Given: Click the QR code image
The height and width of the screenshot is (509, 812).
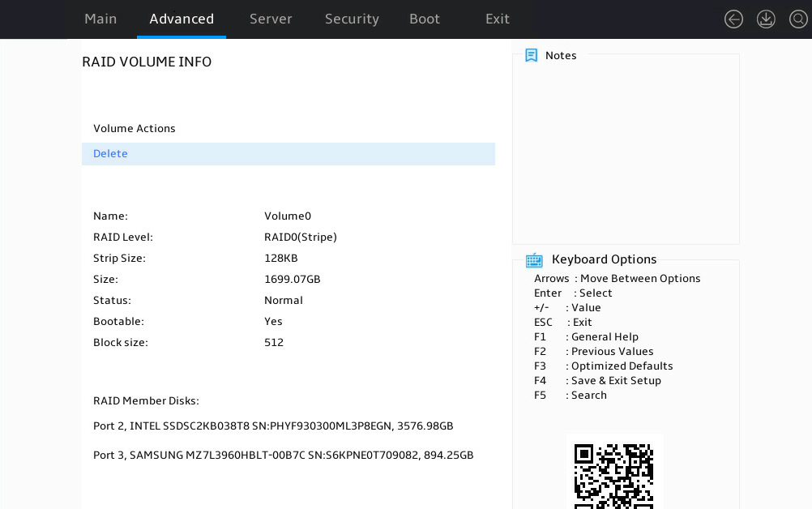Looking at the screenshot, I should click(614, 476).
